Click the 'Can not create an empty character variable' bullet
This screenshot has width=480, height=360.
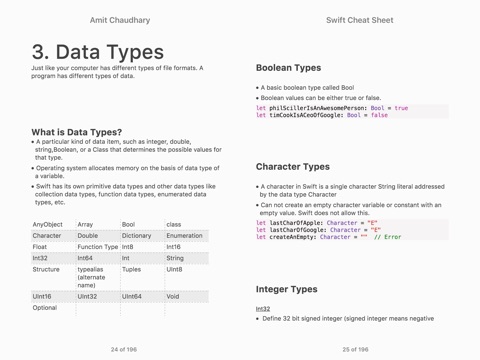coord(349,209)
